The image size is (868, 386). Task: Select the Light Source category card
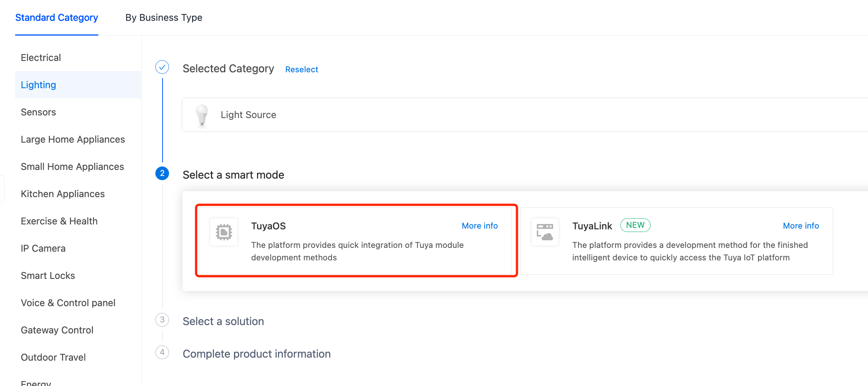525,115
